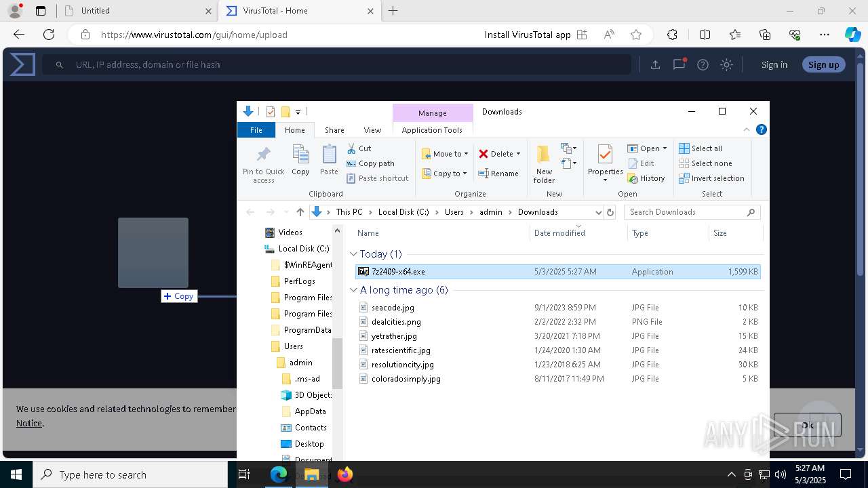Click VirusTotal URL or hash search box
This screenshot has height=488, width=868.
[x=337, y=64]
